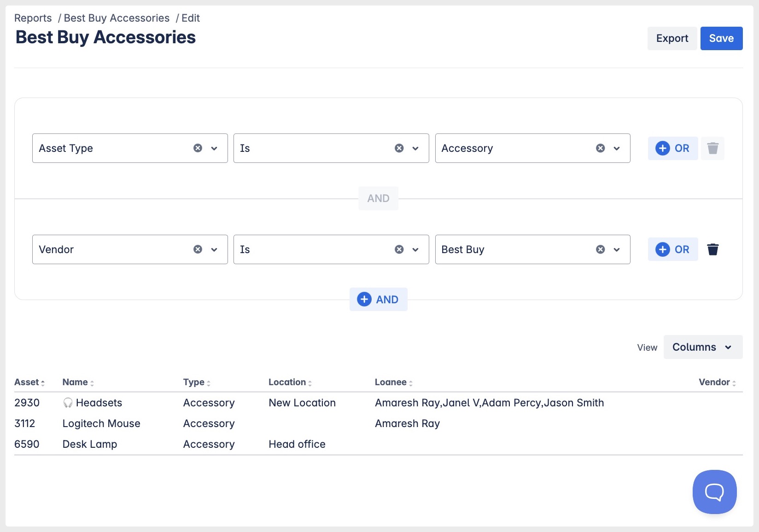Viewport: 759px width, 532px height.
Task: Delete the Vendor filter row
Action: pyautogui.click(x=712, y=249)
